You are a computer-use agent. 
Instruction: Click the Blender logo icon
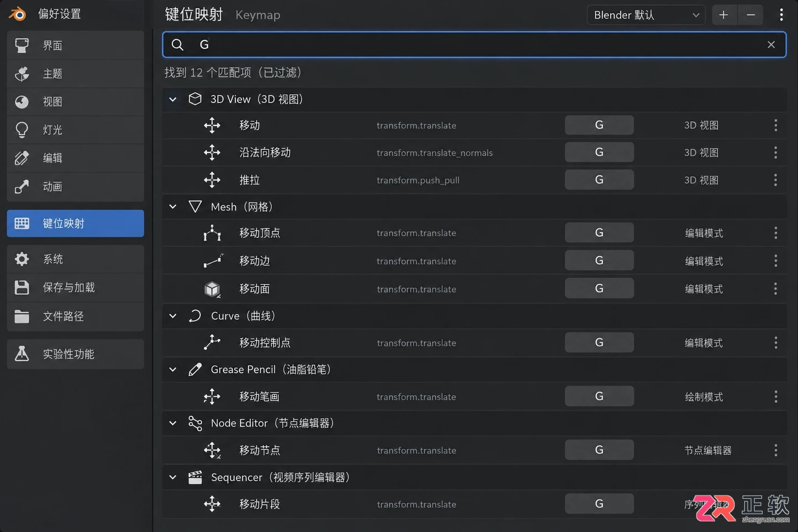(x=18, y=14)
